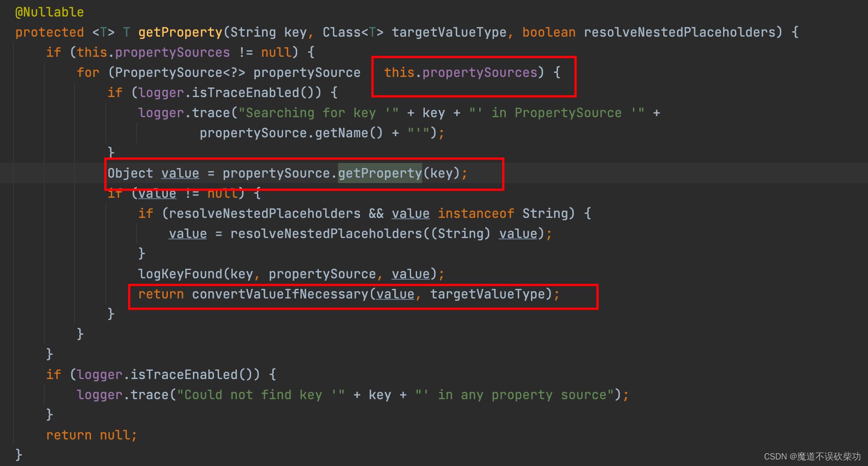
Task: Click "' in any property source" string
Action: (x=514, y=395)
